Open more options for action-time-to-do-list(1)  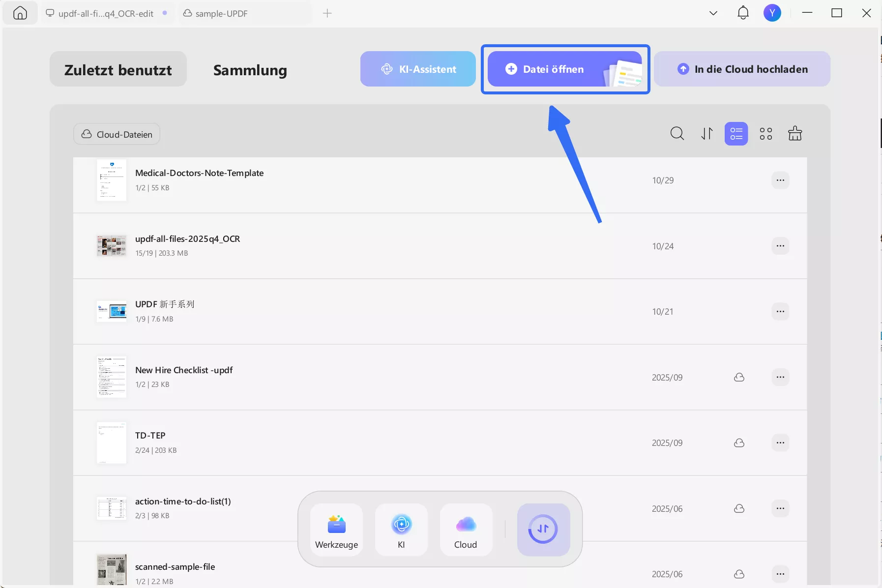[780, 508]
